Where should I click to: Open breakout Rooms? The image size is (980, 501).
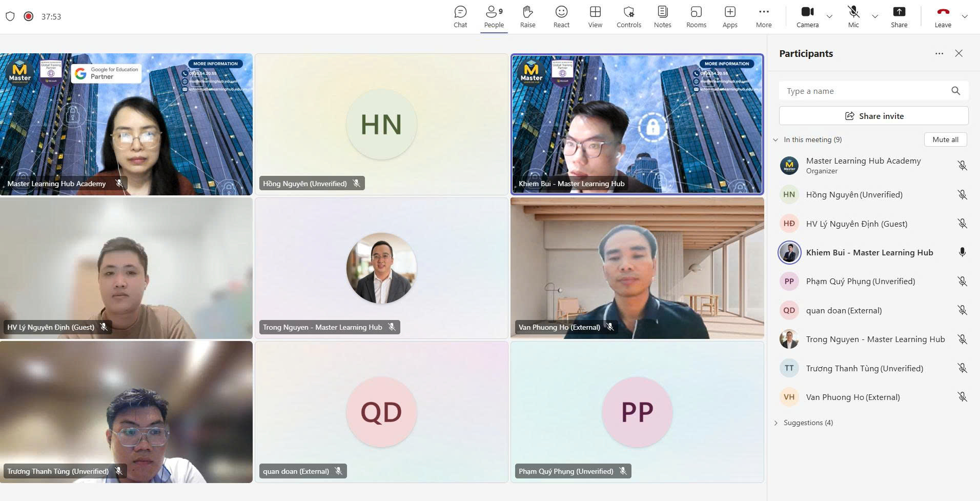pos(696,16)
